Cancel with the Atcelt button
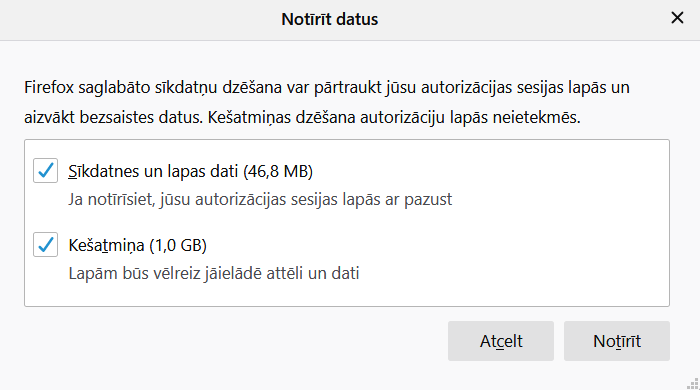 [501, 341]
